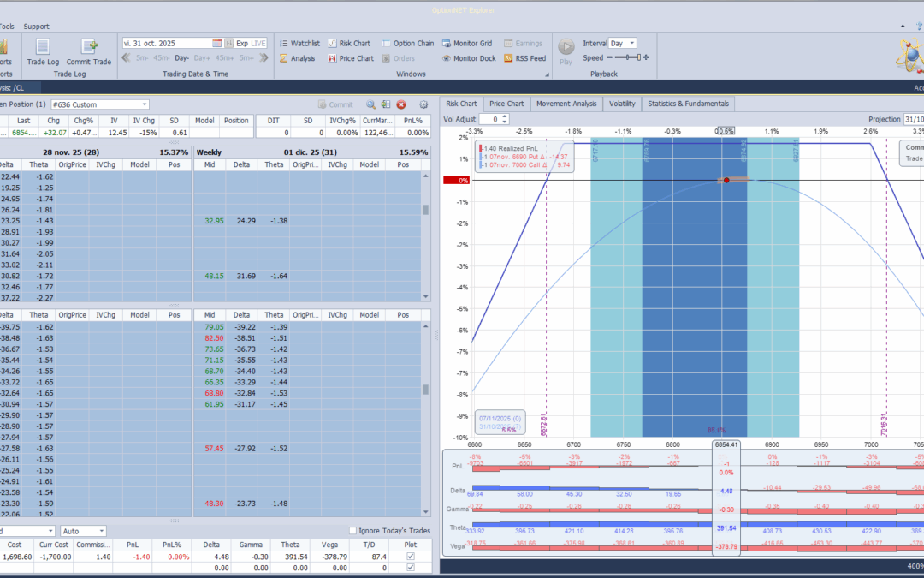The image size is (924, 578).
Task: Toggle Ignore Today's Trades checkbox
Action: click(353, 531)
